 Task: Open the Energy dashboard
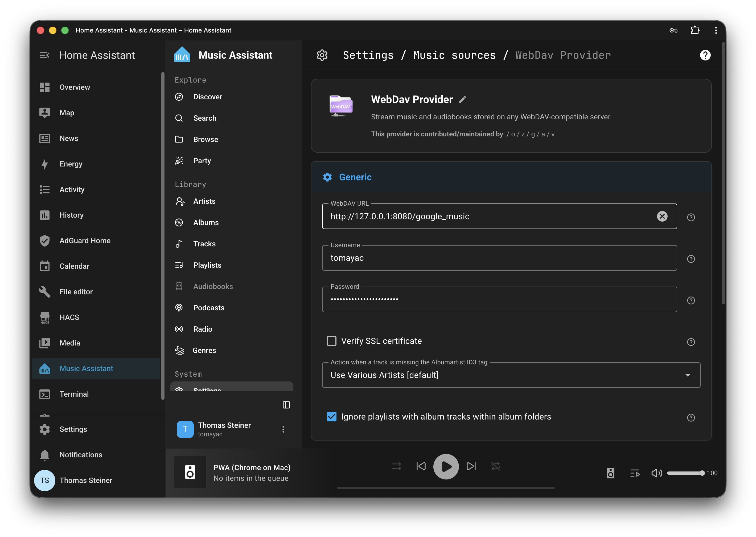point(96,164)
